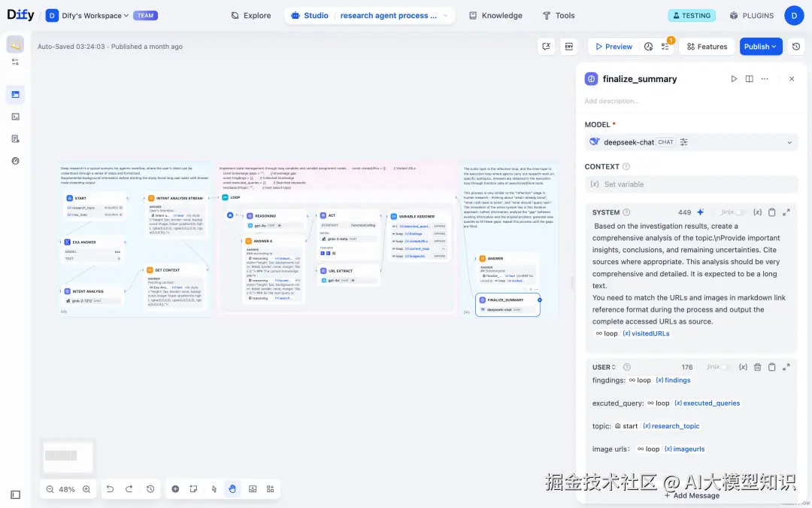
Task: Click the Preview button
Action: click(614, 47)
